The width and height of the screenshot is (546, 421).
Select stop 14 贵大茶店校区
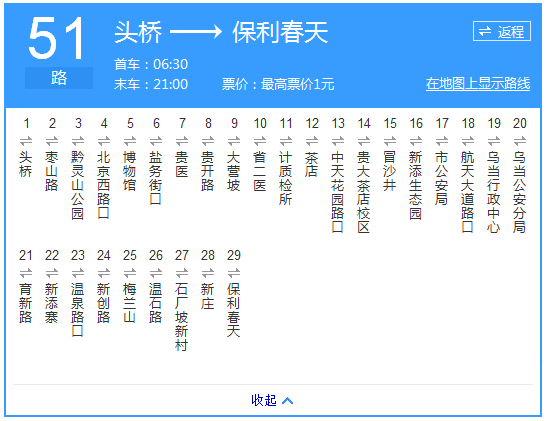click(x=364, y=192)
